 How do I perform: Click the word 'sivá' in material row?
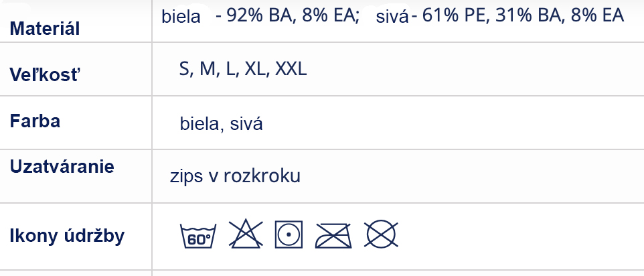(x=392, y=17)
